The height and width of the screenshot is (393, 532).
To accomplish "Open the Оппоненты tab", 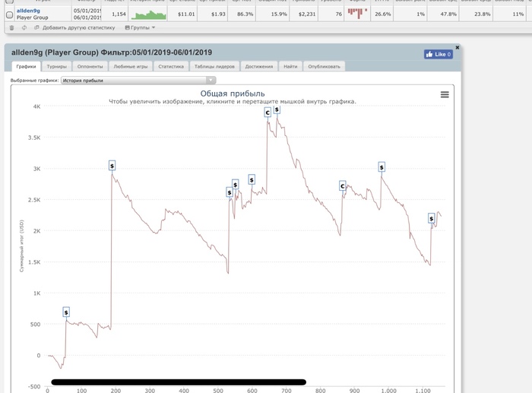I will click(x=90, y=67).
